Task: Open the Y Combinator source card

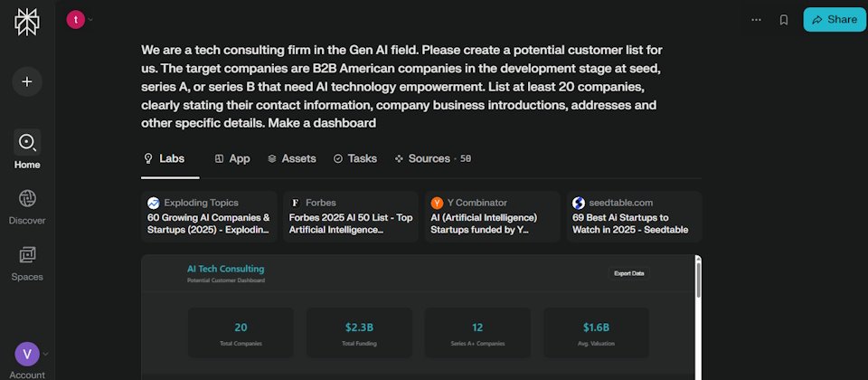Action: click(493, 216)
